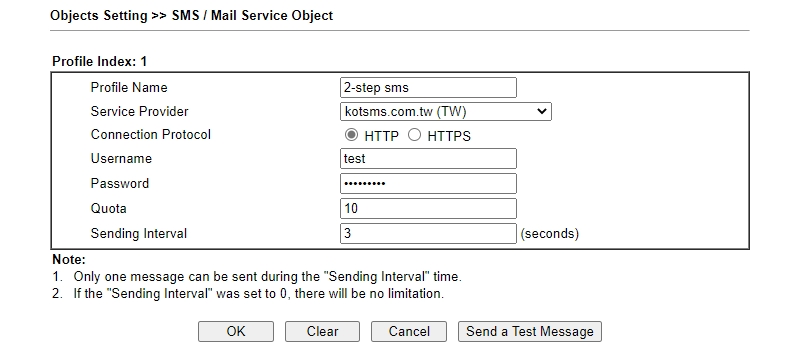800x360 pixels.
Task: Click the OK button
Action: [x=236, y=331]
